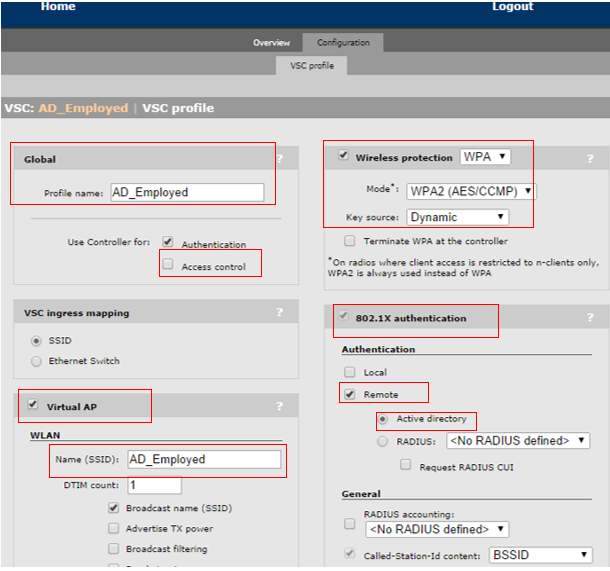
Task: Enable the Access control checkbox
Action: pos(168,264)
